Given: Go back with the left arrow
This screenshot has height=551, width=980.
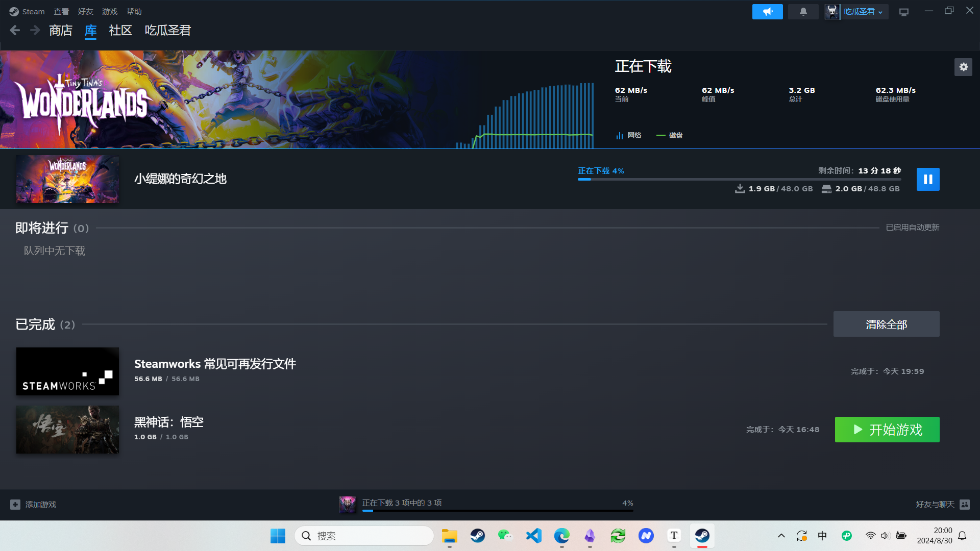Looking at the screenshot, I should pyautogui.click(x=15, y=31).
